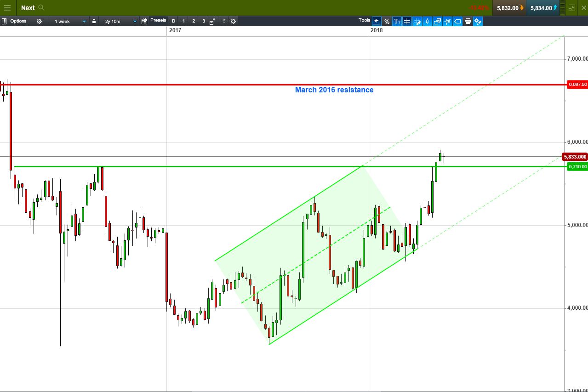Screen dimensions: 588x392
Task: Open presets settings gear
Action: click(x=233, y=21)
